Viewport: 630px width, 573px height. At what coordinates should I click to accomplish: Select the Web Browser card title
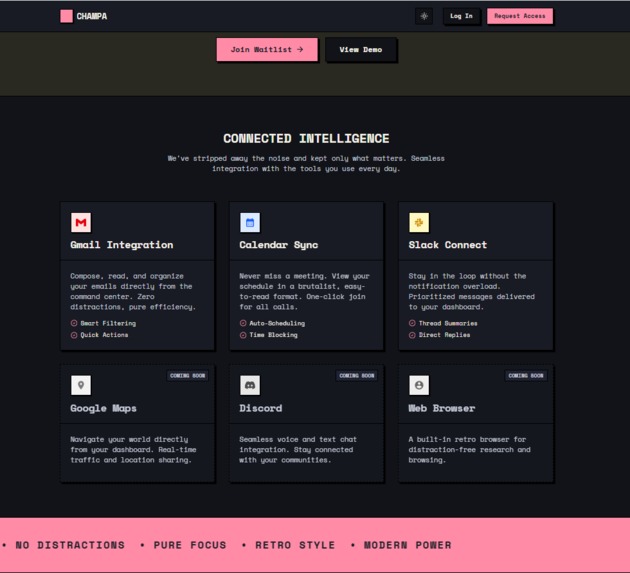point(442,408)
